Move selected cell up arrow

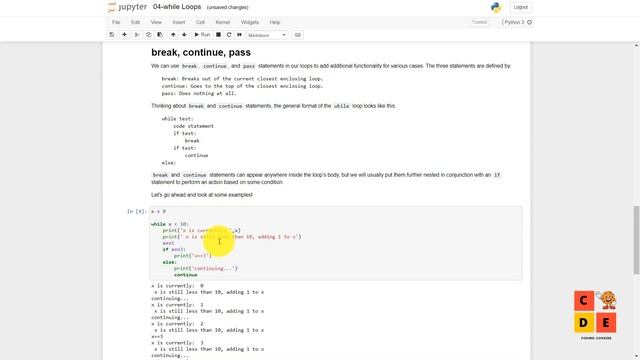pos(173,35)
